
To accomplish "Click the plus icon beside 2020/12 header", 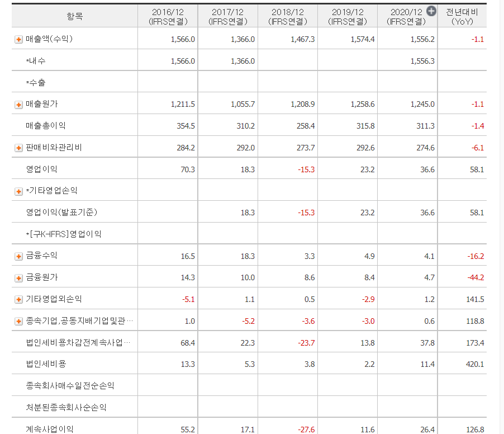I will click(x=431, y=11).
